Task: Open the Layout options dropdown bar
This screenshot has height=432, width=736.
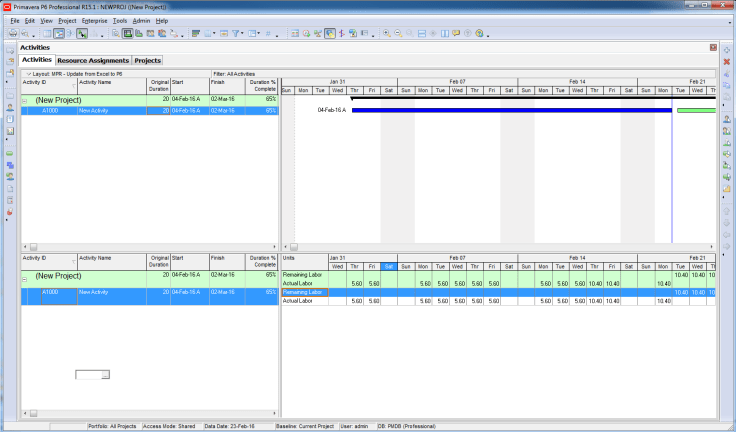Action: (x=80, y=73)
